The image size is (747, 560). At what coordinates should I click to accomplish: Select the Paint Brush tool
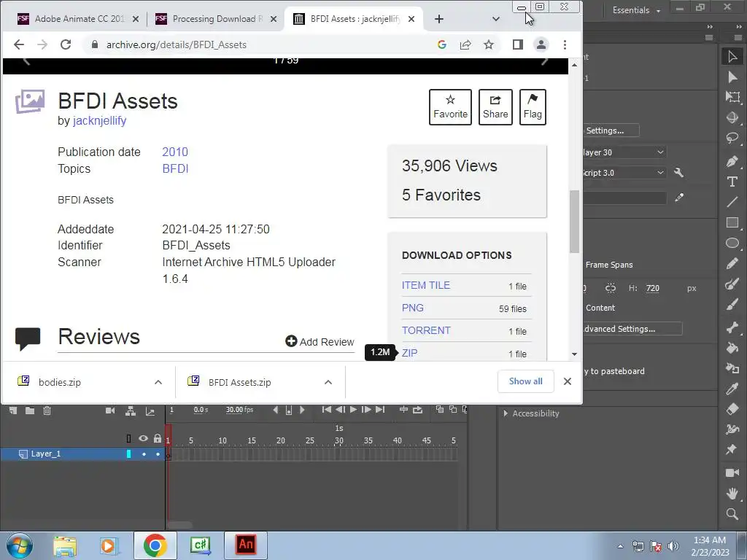(x=732, y=284)
